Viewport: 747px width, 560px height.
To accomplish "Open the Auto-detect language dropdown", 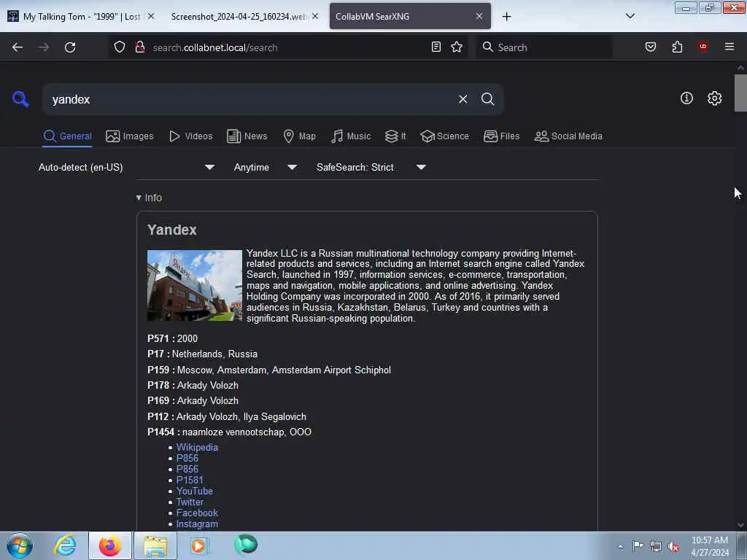I will pos(126,168).
